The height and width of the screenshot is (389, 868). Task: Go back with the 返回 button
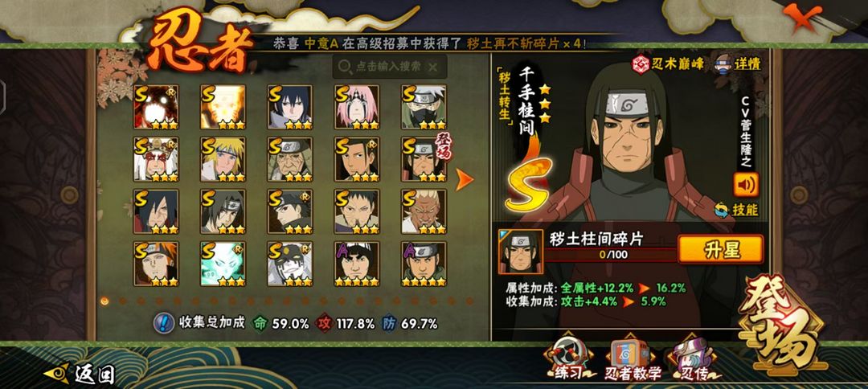point(80,374)
